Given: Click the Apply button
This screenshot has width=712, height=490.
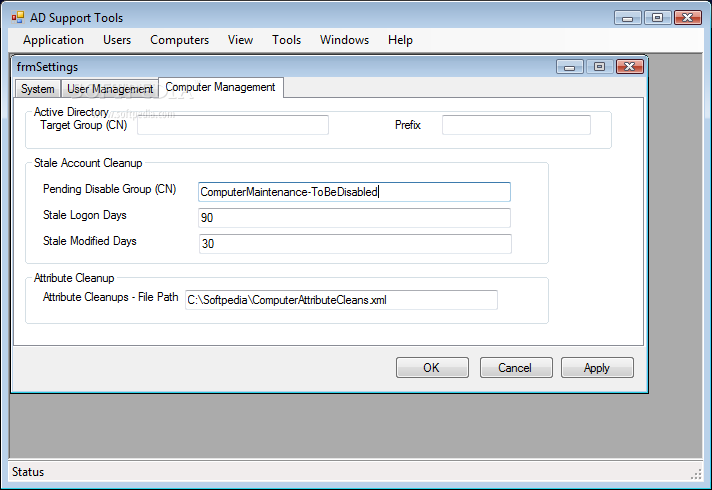Looking at the screenshot, I should click(x=597, y=367).
